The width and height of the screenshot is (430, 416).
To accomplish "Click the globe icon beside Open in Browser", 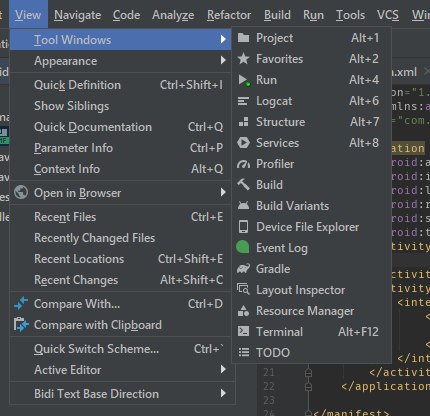I will click(21, 192).
